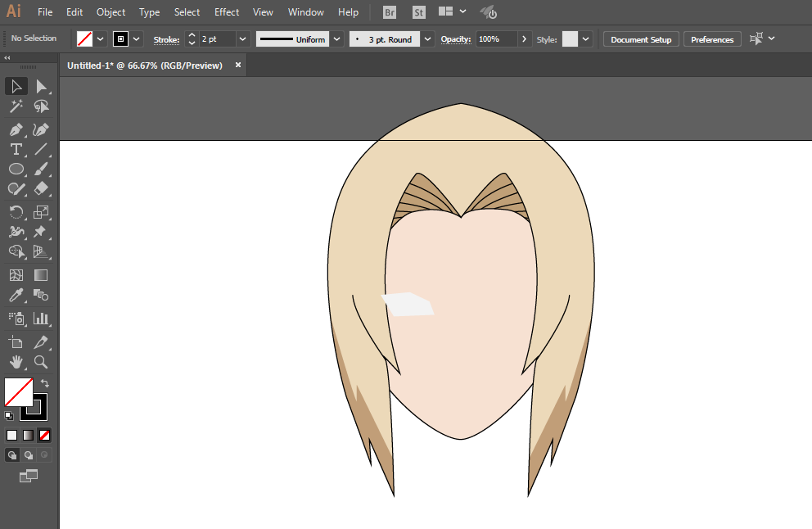This screenshot has width=812, height=529.
Task: Select the Shaper tool
Action: coord(16,188)
